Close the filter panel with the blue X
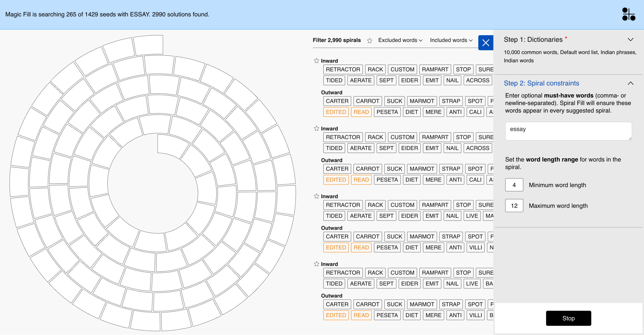The width and height of the screenshot is (644, 335). pos(486,43)
